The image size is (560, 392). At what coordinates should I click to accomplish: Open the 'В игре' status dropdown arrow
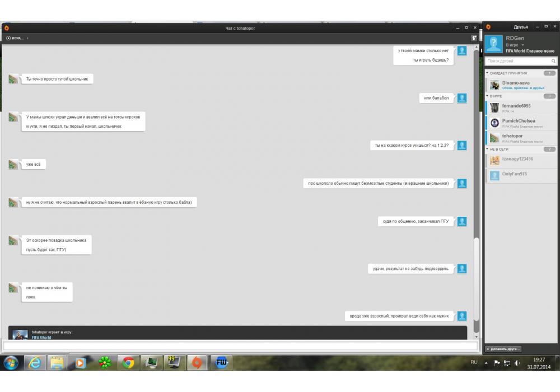(523, 45)
